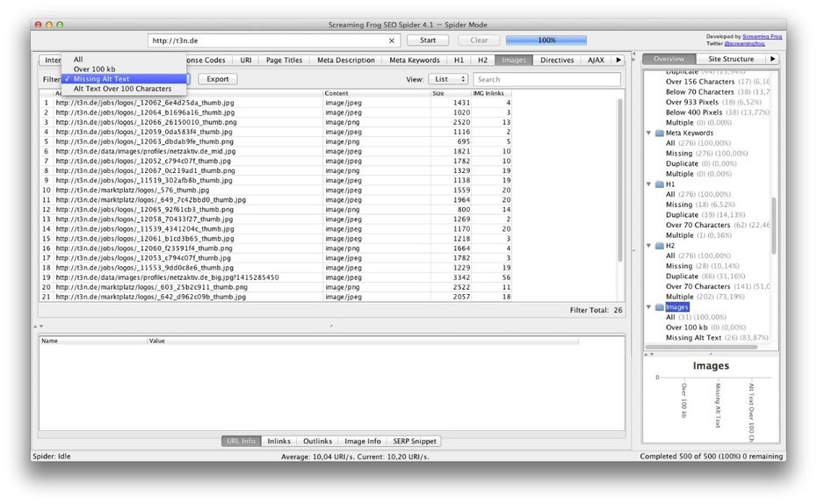Choose Alt Text Over 100 Characters option
This screenshot has height=504, width=817.
pos(124,89)
